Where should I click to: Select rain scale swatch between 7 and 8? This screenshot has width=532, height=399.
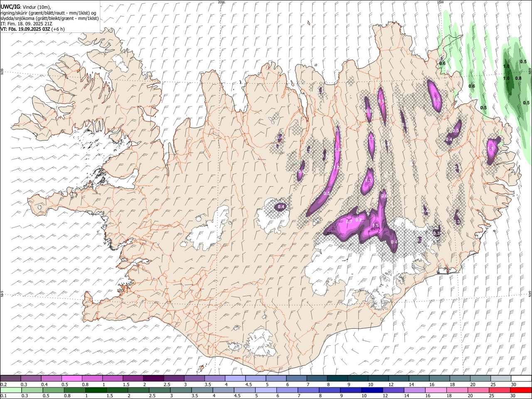[x=308, y=390]
